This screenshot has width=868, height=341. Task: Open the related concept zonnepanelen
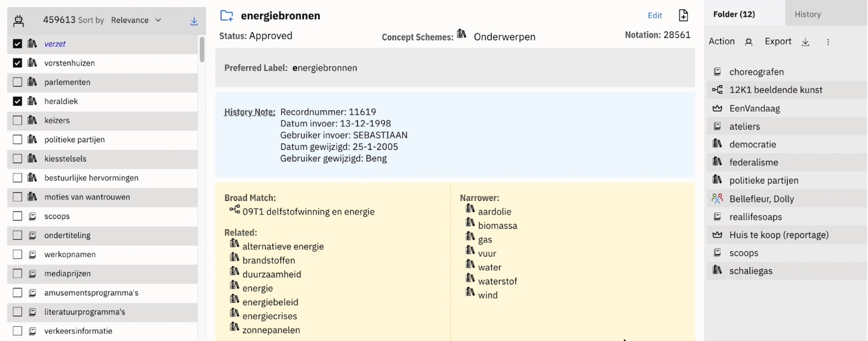pyautogui.click(x=271, y=330)
